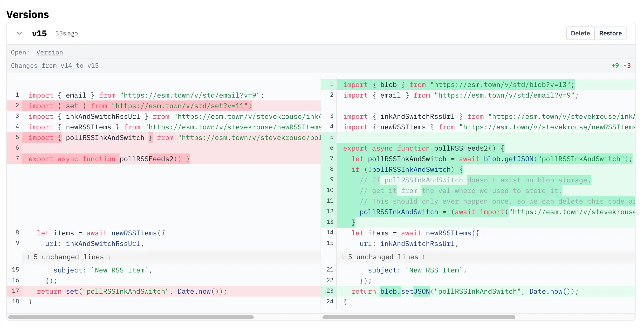
Task: Click the Delete button for v15
Action: pos(580,33)
